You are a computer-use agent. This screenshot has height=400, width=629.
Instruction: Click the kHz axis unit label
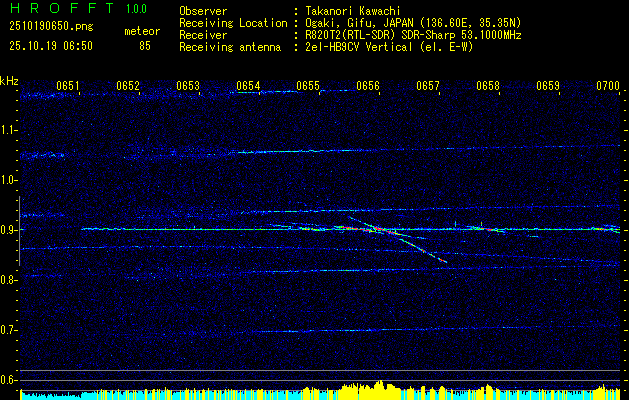pyautogui.click(x=9, y=81)
